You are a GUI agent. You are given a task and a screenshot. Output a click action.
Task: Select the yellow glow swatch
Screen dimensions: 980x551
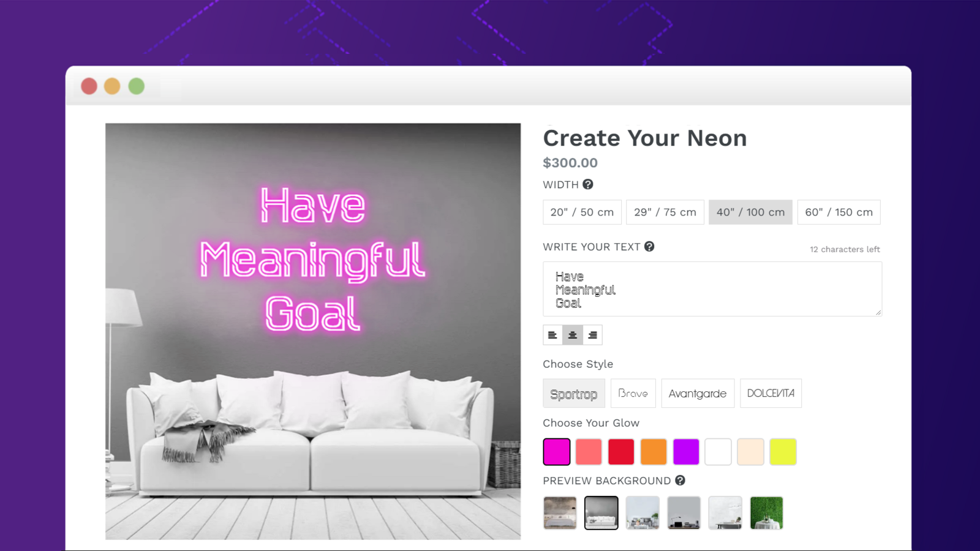(783, 451)
